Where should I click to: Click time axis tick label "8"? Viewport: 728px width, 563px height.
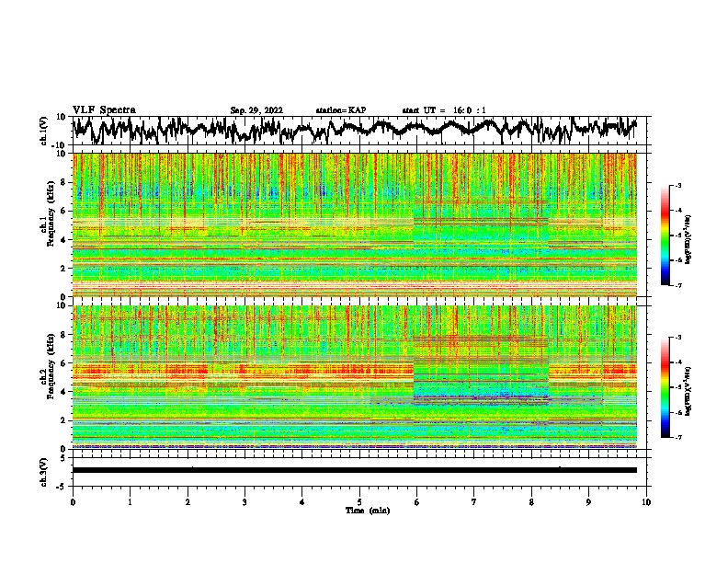[531, 502]
